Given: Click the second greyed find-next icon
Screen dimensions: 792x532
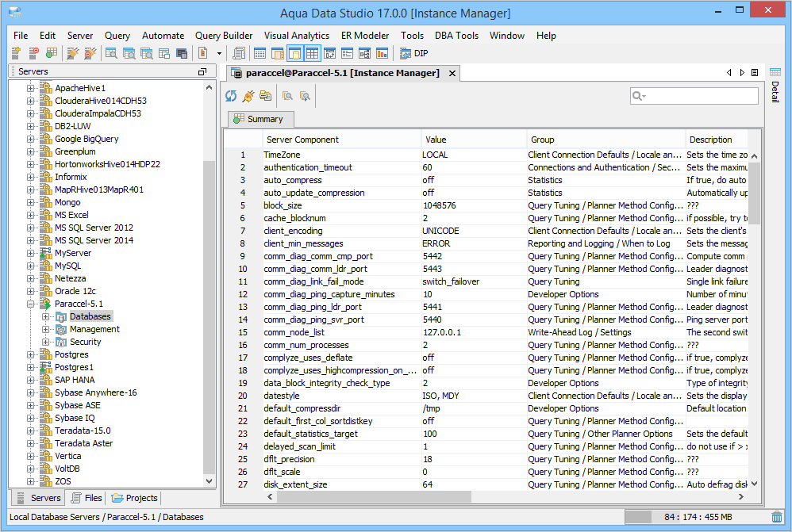Looking at the screenshot, I should (305, 96).
